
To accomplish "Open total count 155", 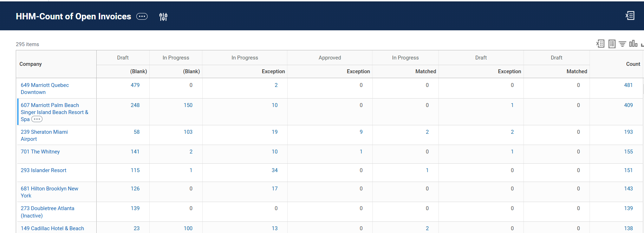I will (629, 152).
